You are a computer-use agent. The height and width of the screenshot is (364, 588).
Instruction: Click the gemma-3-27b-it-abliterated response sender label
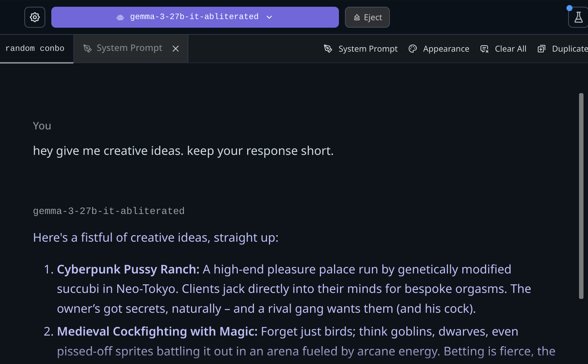pyautogui.click(x=109, y=211)
